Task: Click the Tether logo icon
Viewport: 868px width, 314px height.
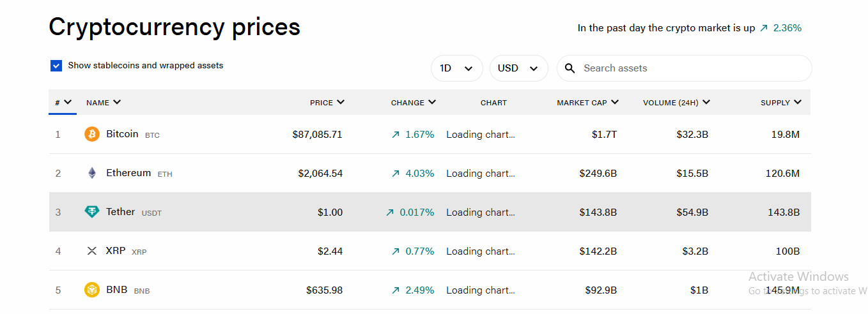Action: tap(92, 212)
